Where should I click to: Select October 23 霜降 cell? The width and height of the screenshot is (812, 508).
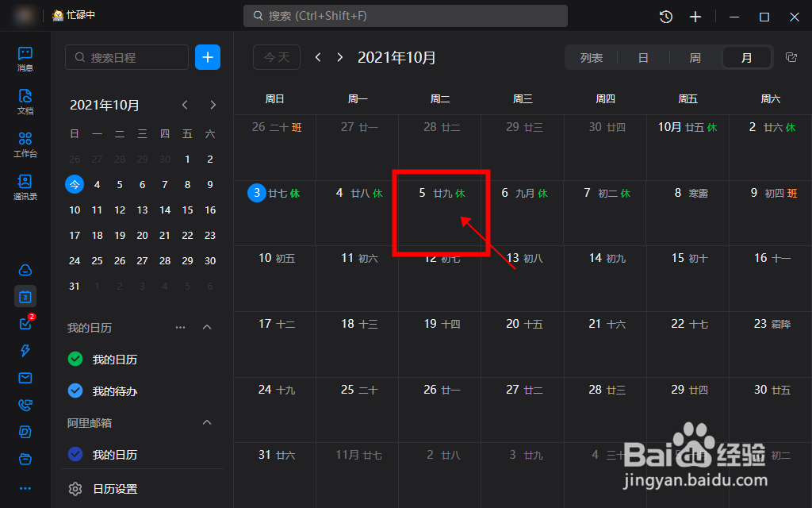coord(771,344)
